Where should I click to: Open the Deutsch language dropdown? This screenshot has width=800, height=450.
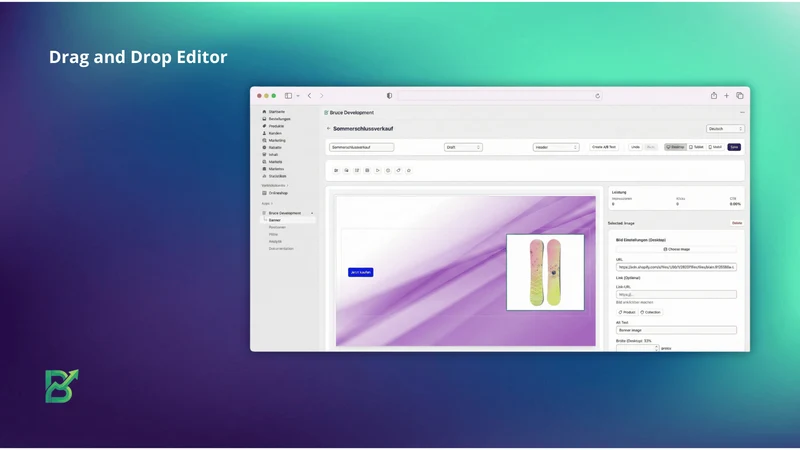click(x=725, y=129)
